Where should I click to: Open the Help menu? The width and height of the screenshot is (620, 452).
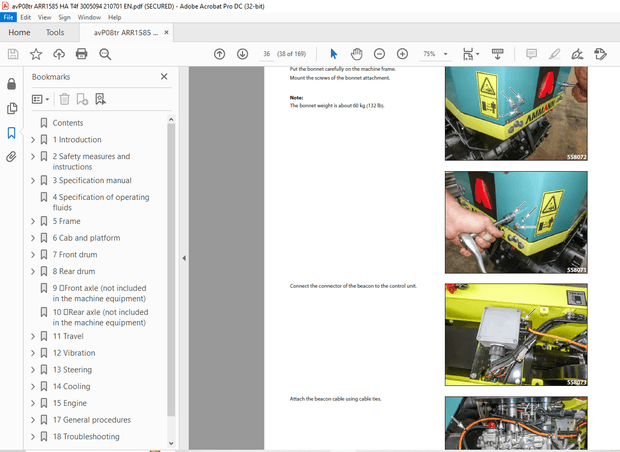point(115,17)
